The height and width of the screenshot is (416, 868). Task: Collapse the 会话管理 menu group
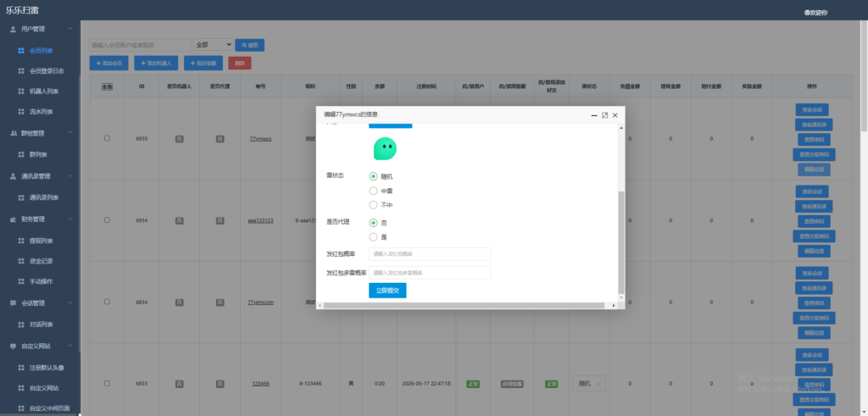[x=70, y=303]
